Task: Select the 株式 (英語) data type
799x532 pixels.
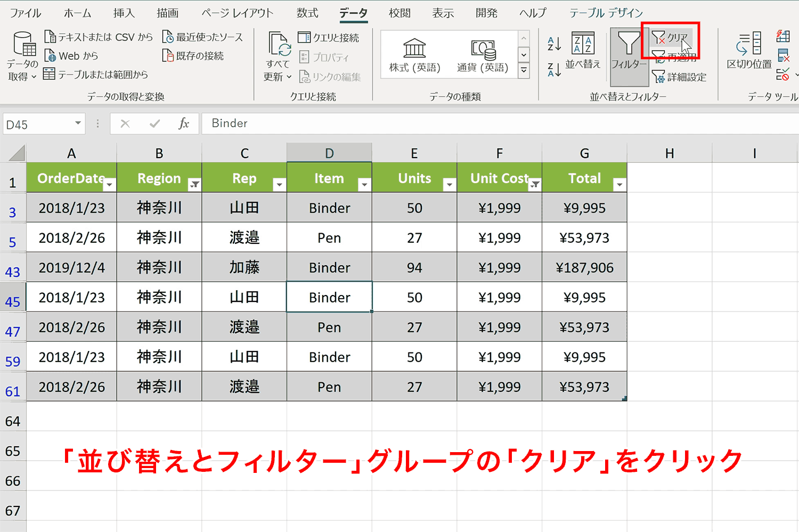Action: pyautogui.click(x=414, y=55)
